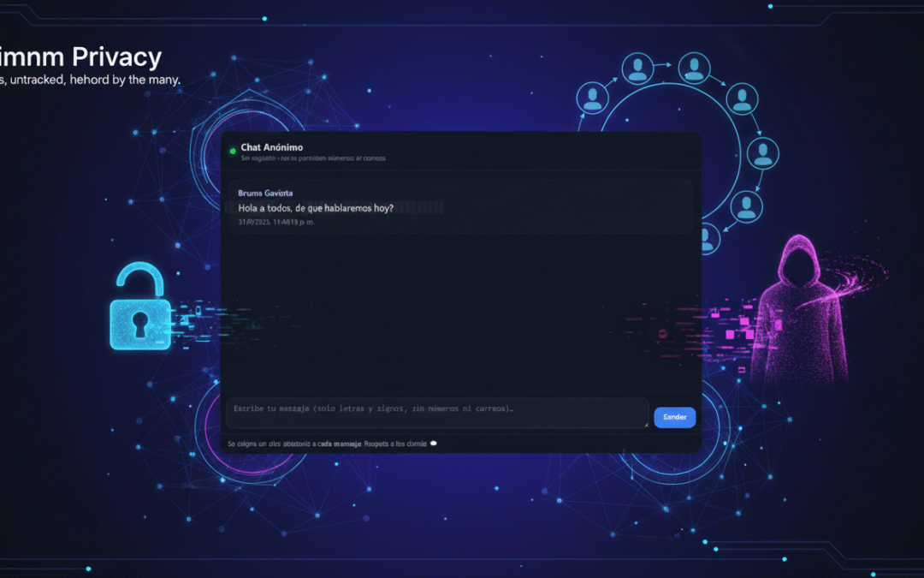Image resolution: width=924 pixels, height=578 pixels.
Task: Click the blue Send button
Action: click(674, 417)
